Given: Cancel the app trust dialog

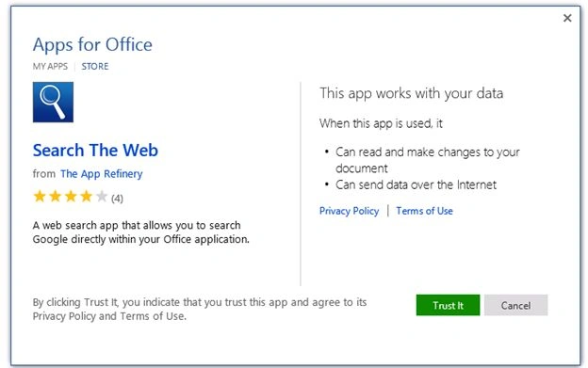Looking at the screenshot, I should coord(515,305).
